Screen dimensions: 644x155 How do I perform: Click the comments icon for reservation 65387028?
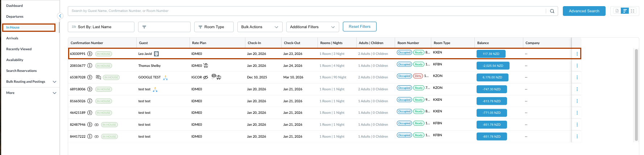tap(98, 77)
